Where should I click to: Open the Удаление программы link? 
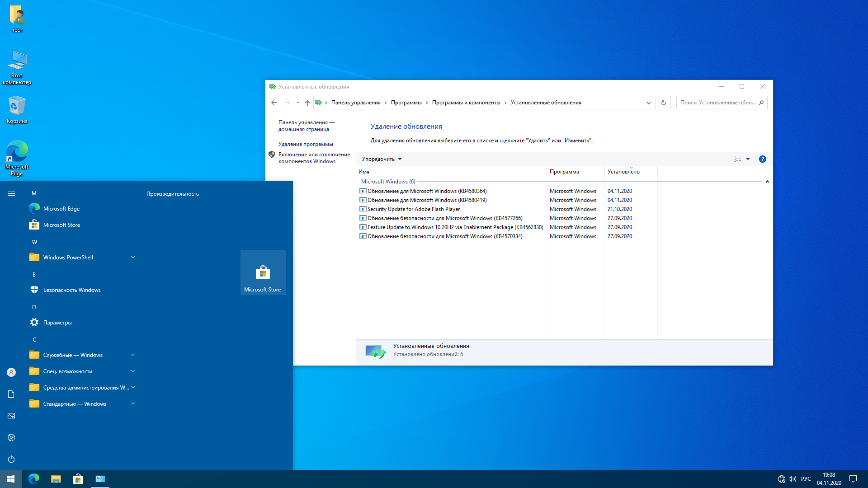306,144
